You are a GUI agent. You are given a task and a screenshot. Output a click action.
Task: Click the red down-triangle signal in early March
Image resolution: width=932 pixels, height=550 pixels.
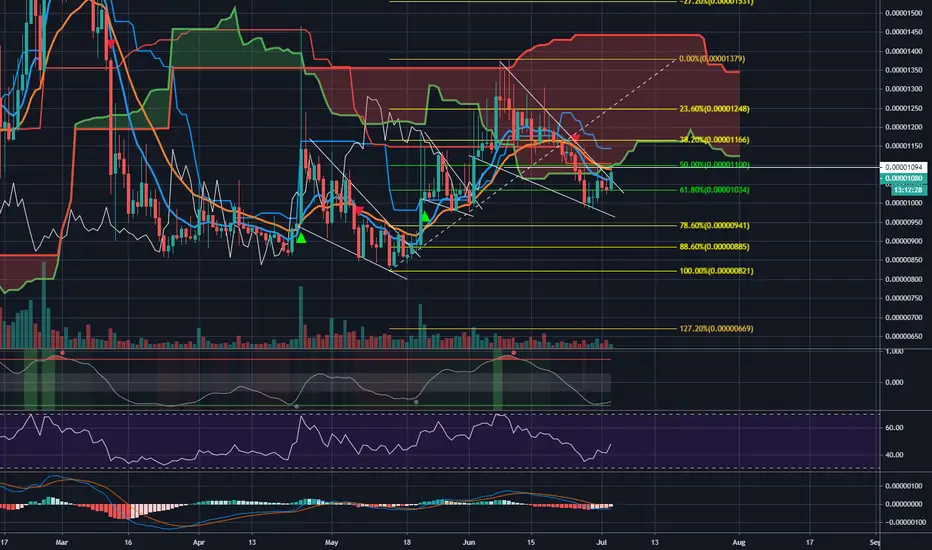point(111,43)
